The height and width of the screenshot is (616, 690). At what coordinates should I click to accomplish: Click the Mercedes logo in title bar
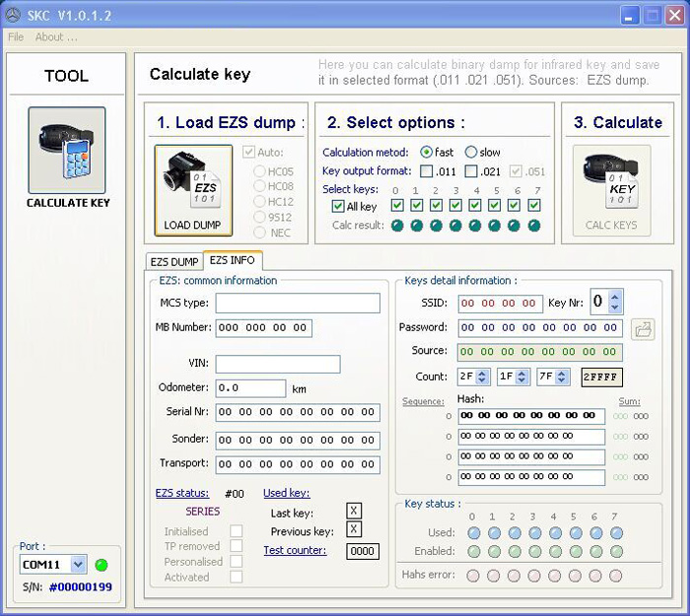click(13, 16)
